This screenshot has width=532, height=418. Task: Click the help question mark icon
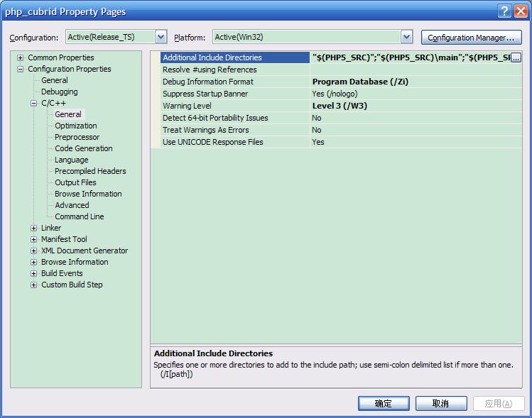pyautogui.click(x=504, y=11)
